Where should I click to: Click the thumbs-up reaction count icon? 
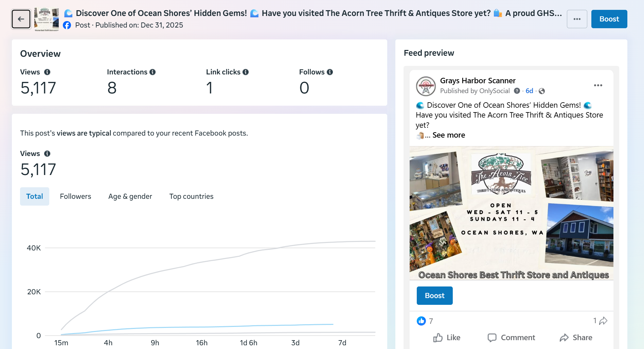coord(421,321)
